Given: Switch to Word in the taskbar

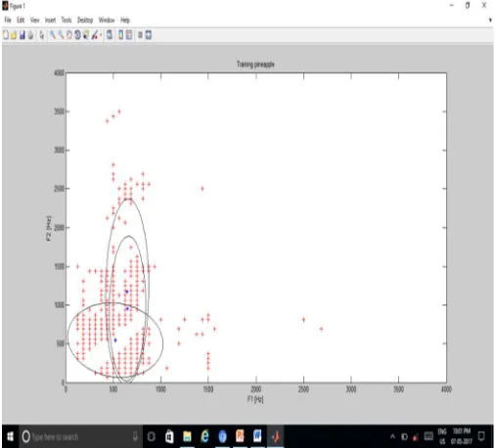Looking at the screenshot, I should click(257, 436).
